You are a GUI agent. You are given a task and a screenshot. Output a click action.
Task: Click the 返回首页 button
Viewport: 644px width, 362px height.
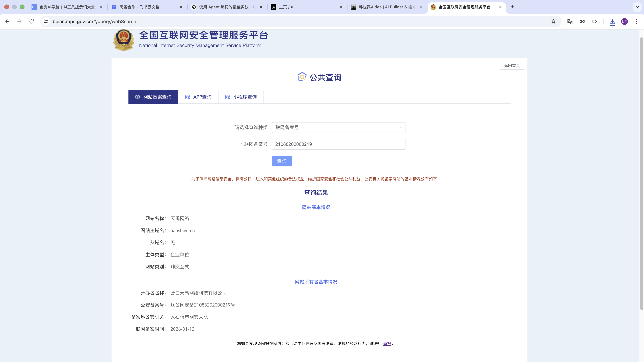point(512,66)
